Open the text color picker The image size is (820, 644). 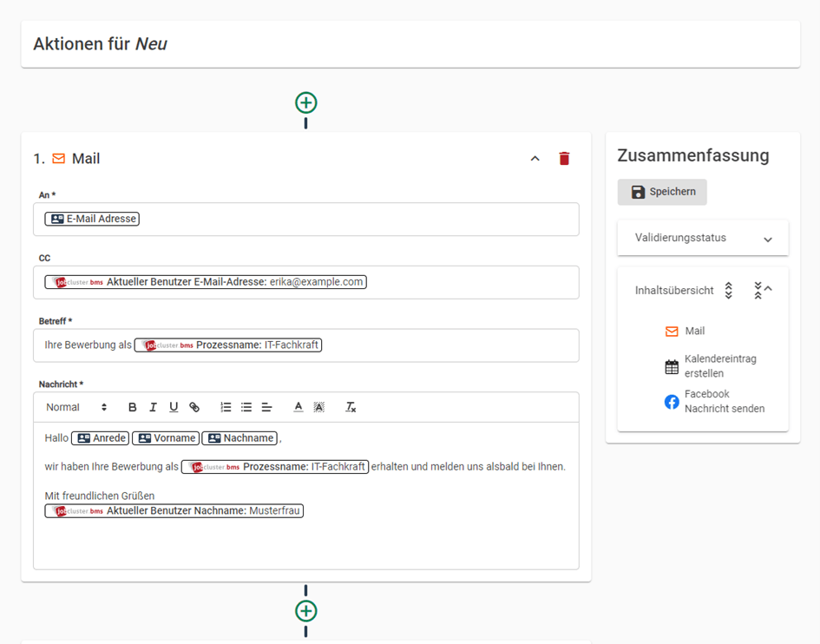[x=298, y=408]
